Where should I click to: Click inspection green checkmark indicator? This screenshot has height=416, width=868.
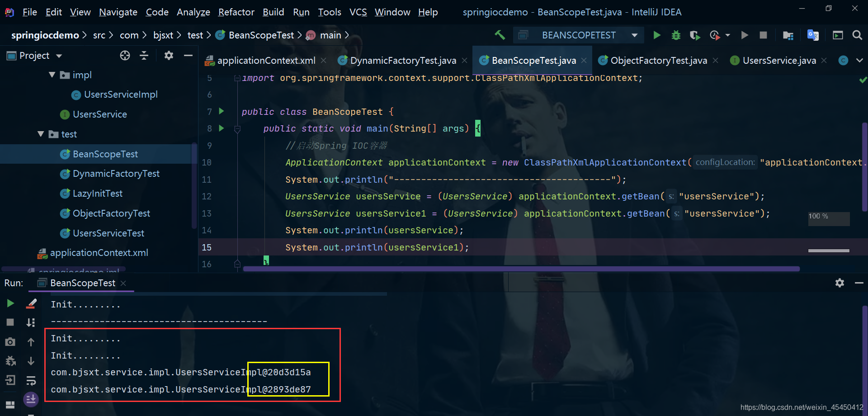pyautogui.click(x=863, y=80)
